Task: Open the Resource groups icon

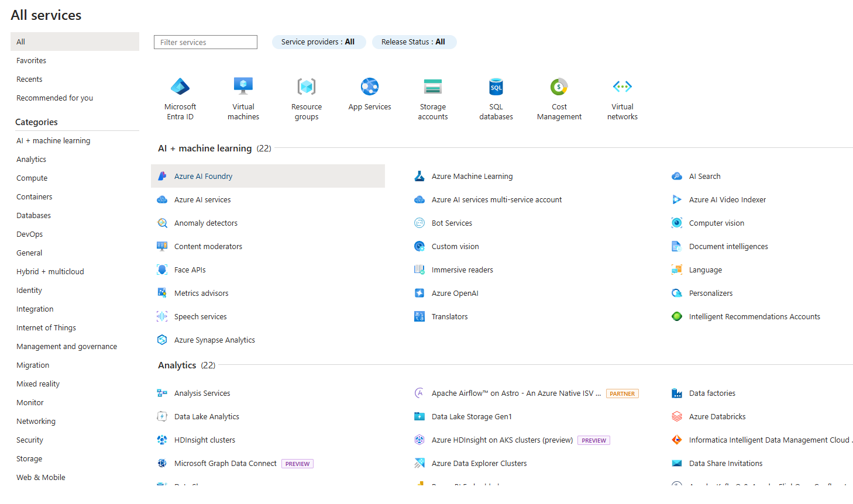Action: 307,87
